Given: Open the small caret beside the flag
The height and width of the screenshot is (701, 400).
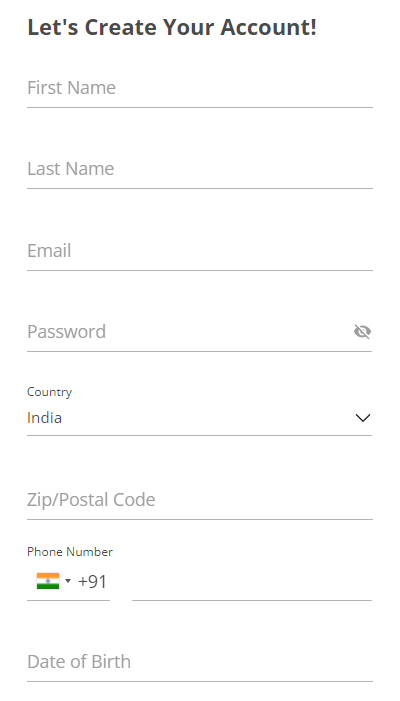Looking at the screenshot, I should click(x=68, y=581).
